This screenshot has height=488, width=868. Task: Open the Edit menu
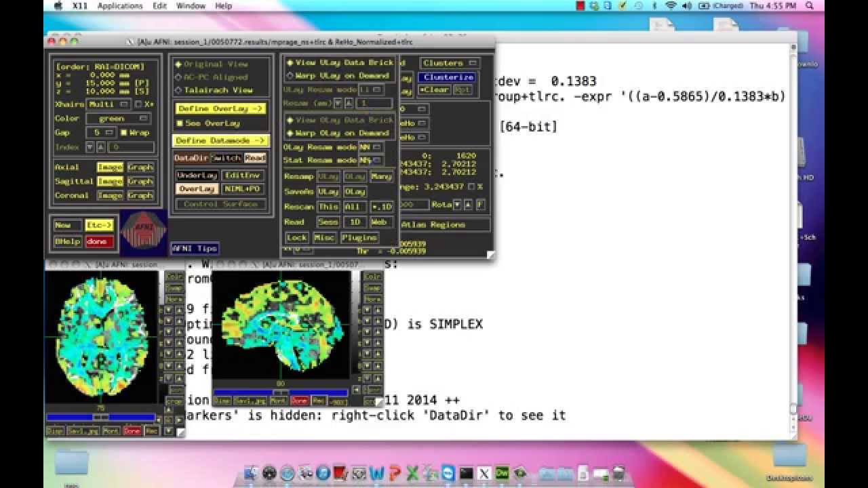(x=159, y=5)
